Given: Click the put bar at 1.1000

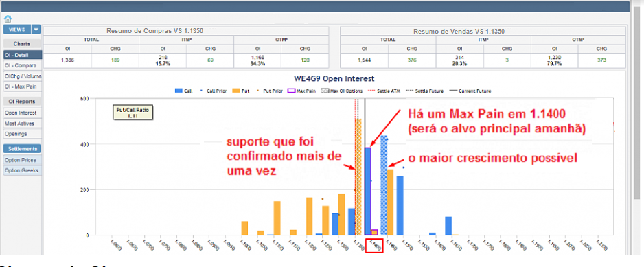Looking at the screenshot, I should [x=245, y=228].
